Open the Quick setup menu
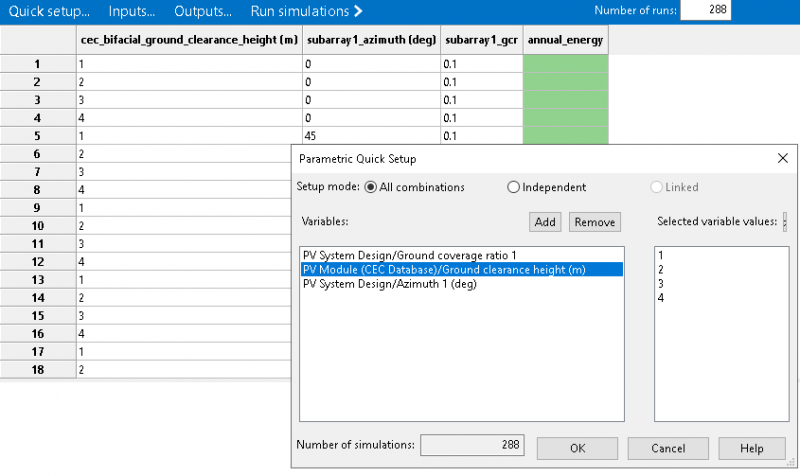Screen dimensions: 800x476 click(49, 11)
